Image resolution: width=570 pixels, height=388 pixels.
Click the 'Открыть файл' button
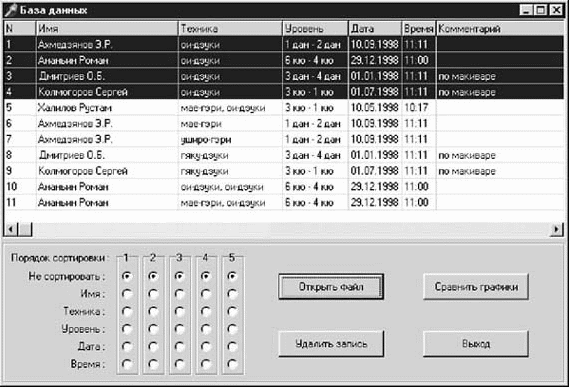click(x=331, y=287)
